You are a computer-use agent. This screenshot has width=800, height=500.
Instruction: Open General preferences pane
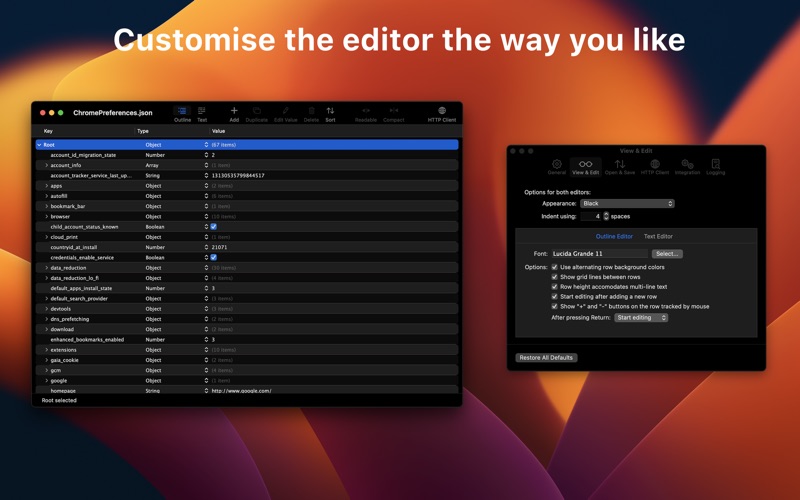pyautogui.click(x=557, y=167)
